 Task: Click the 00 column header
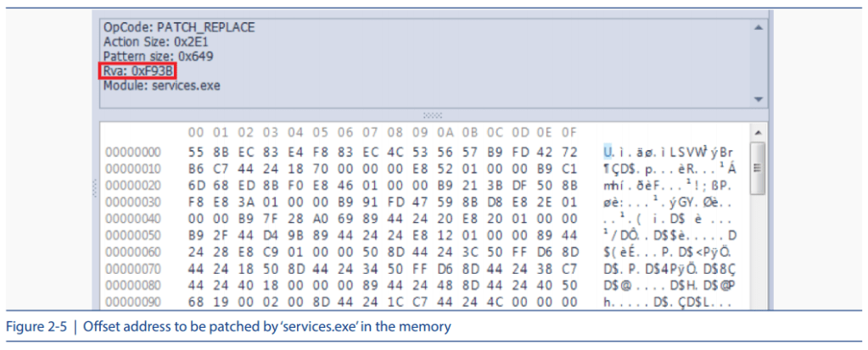(x=196, y=132)
